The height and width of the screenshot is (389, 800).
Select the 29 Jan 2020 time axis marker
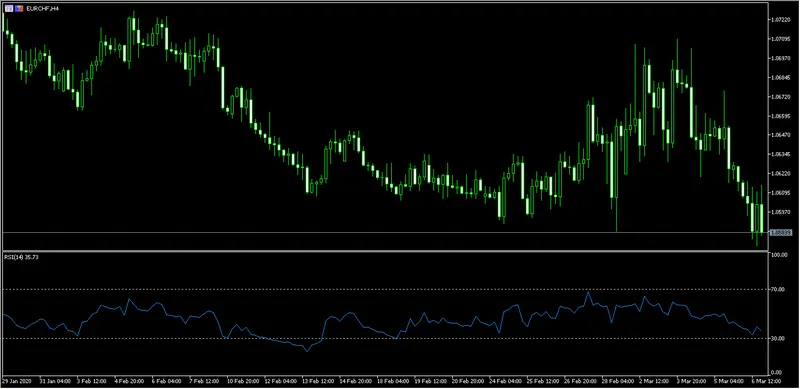coord(16,381)
